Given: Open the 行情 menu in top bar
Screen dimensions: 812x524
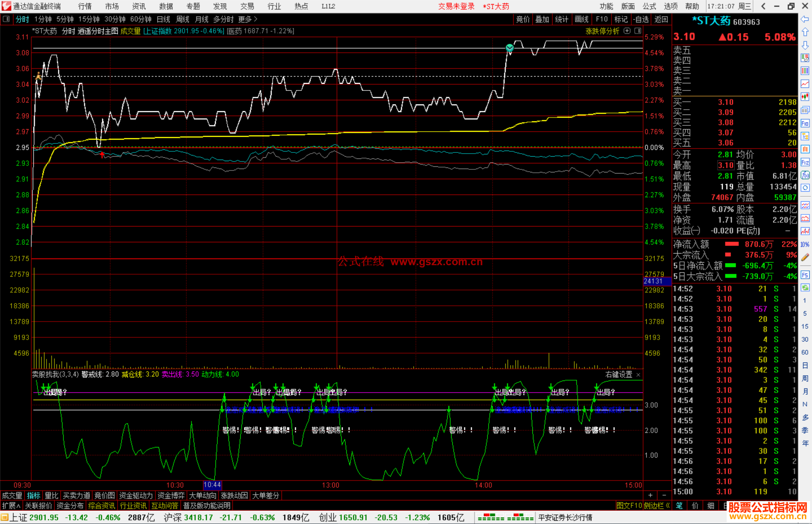Looking at the screenshot, I should [85, 6].
